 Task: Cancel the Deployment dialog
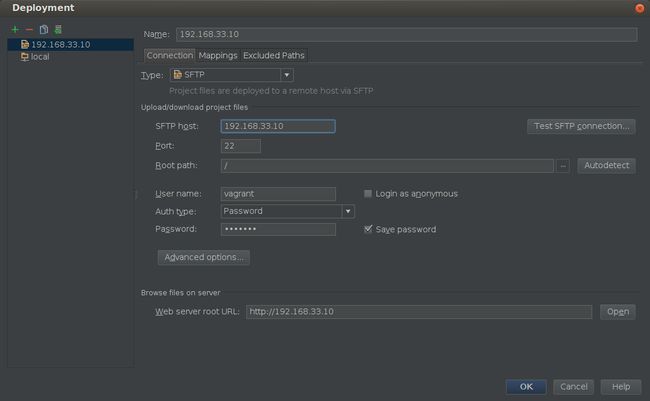574,386
